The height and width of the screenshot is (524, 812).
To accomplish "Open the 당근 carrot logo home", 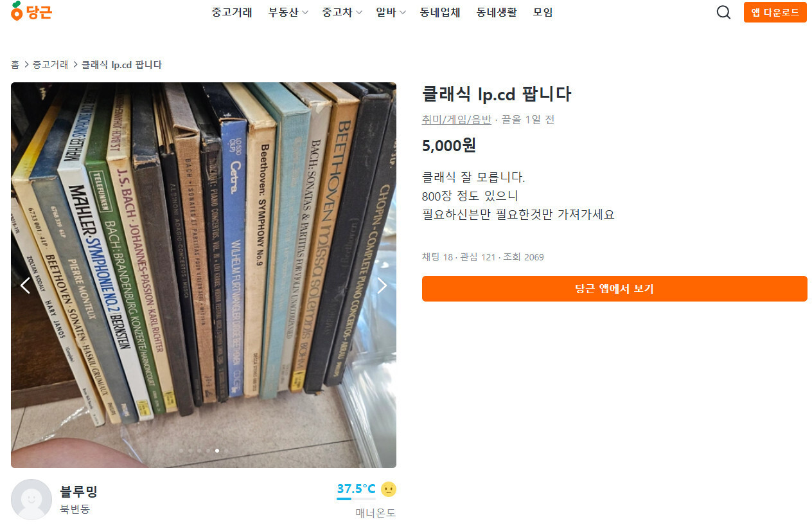I will (x=31, y=11).
